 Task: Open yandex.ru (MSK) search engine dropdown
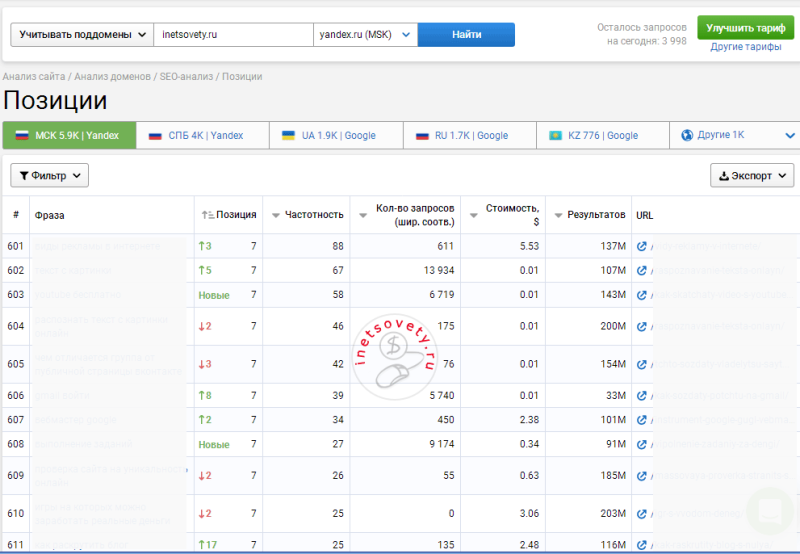click(365, 35)
